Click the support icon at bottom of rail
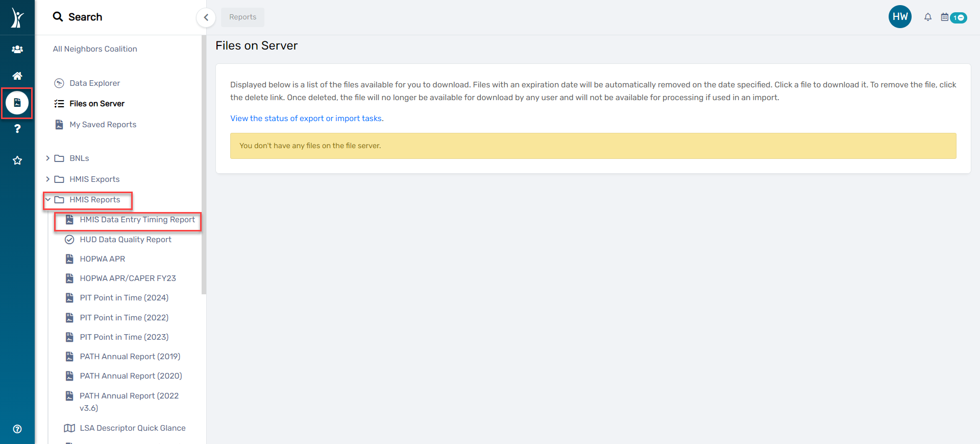This screenshot has height=444, width=980. pos(17,429)
